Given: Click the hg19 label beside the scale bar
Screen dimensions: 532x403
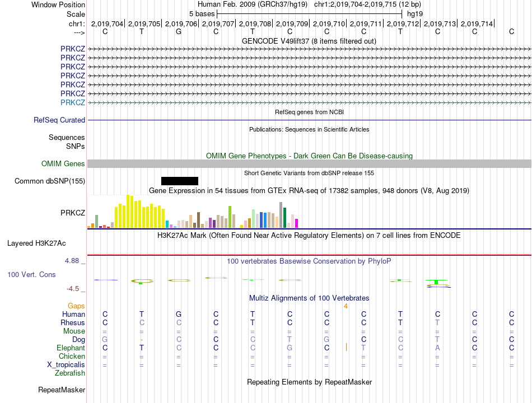Looking at the screenshot, I should click(415, 14).
